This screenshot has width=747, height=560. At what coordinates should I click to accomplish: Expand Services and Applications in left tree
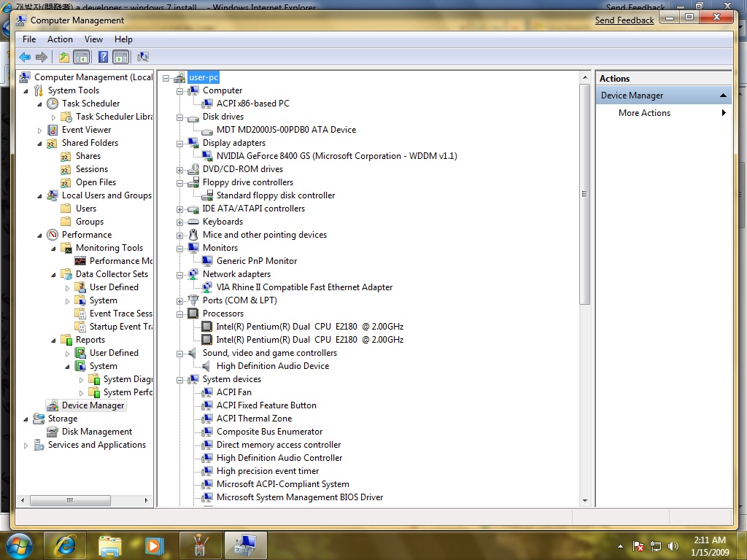point(26,446)
